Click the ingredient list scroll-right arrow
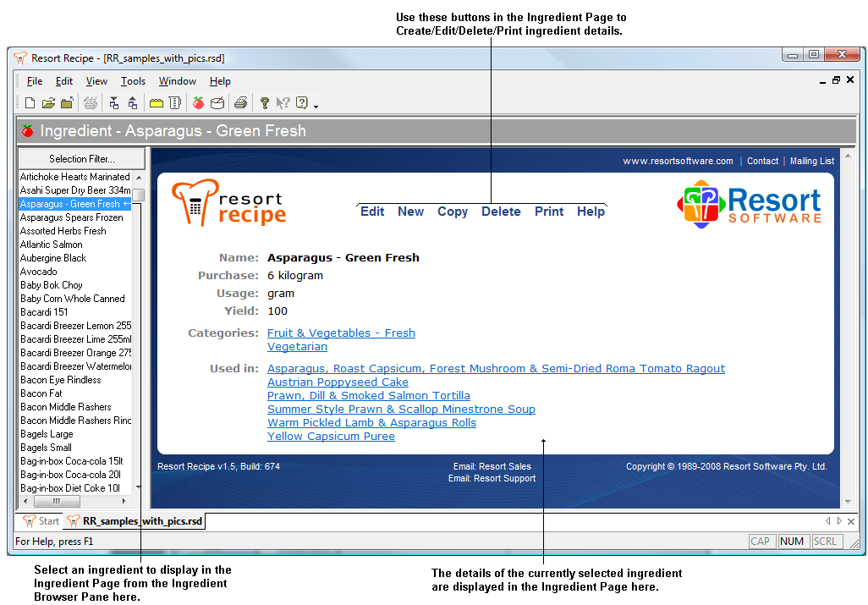Screen dimensions: 868x605 coord(124,502)
